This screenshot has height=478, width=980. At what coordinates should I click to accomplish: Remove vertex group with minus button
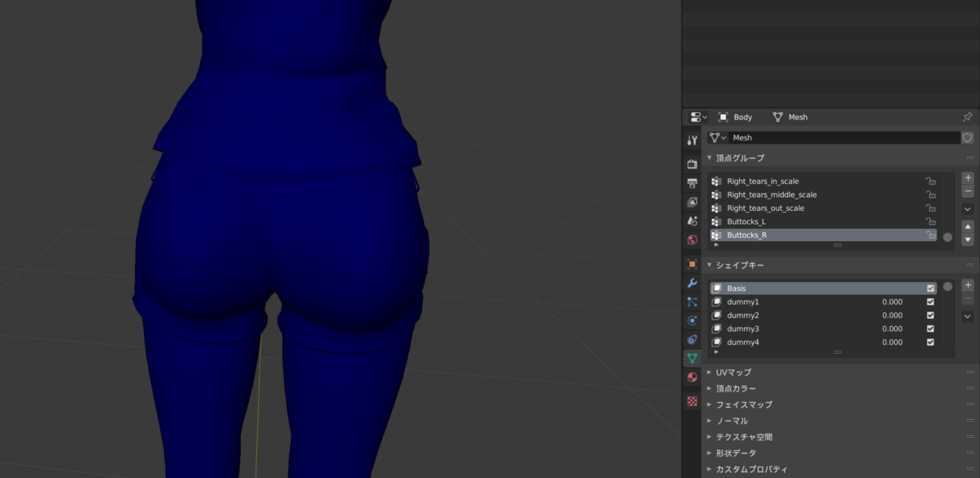point(968,191)
